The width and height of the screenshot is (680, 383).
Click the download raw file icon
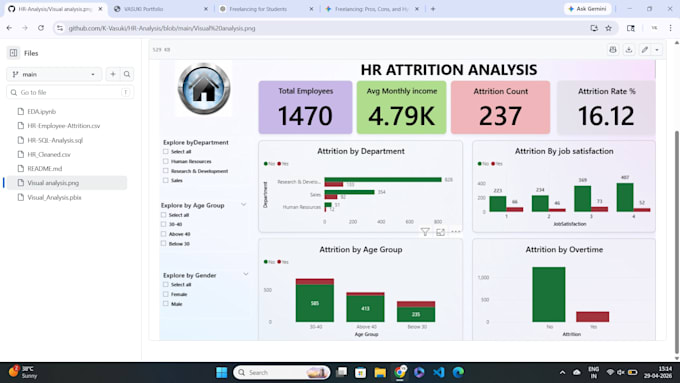pyautogui.click(x=629, y=50)
